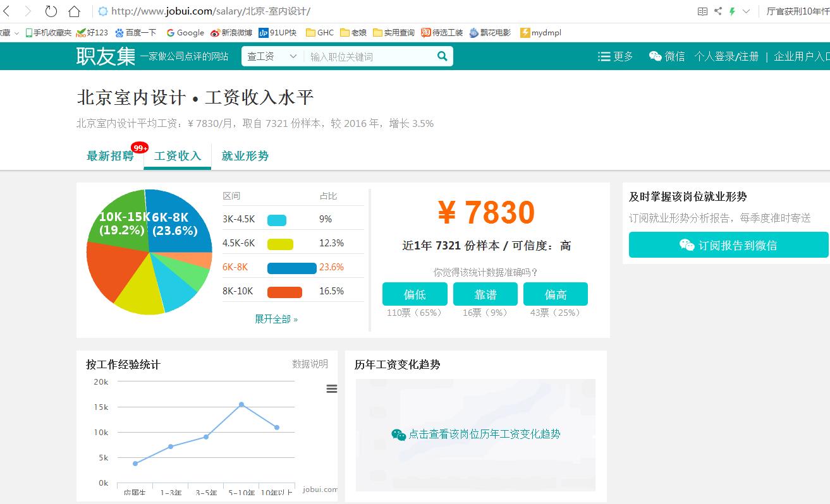The width and height of the screenshot is (830, 504).
Task: Expand 展开全部 to show all salary ranges
Action: [275, 319]
